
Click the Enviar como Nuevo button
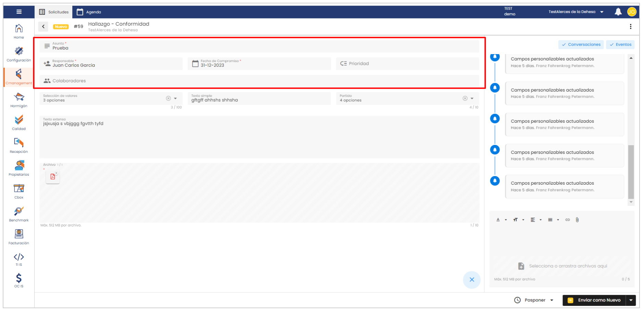click(x=594, y=300)
